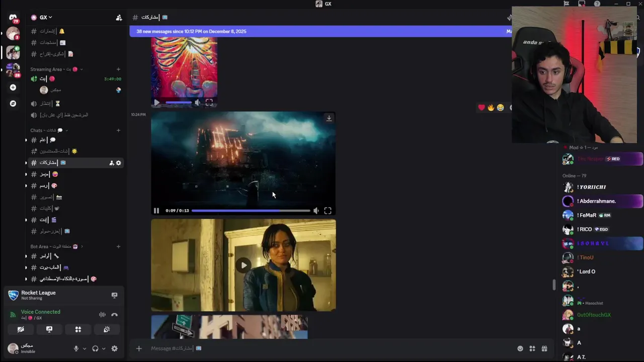Open the headphone output options dropdown arrow
The image size is (644, 362).
click(x=104, y=348)
